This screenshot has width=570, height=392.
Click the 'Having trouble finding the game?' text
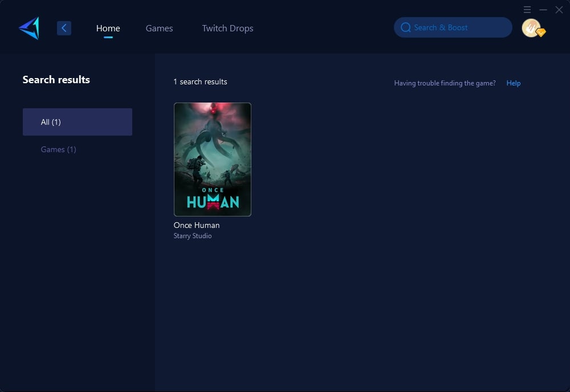[x=445, y=83]
